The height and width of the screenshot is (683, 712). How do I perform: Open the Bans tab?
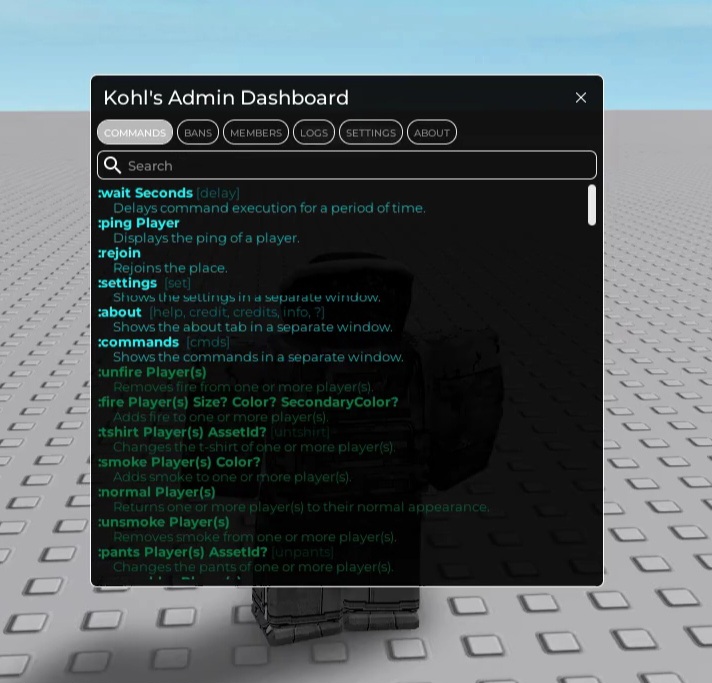(198, 133)
